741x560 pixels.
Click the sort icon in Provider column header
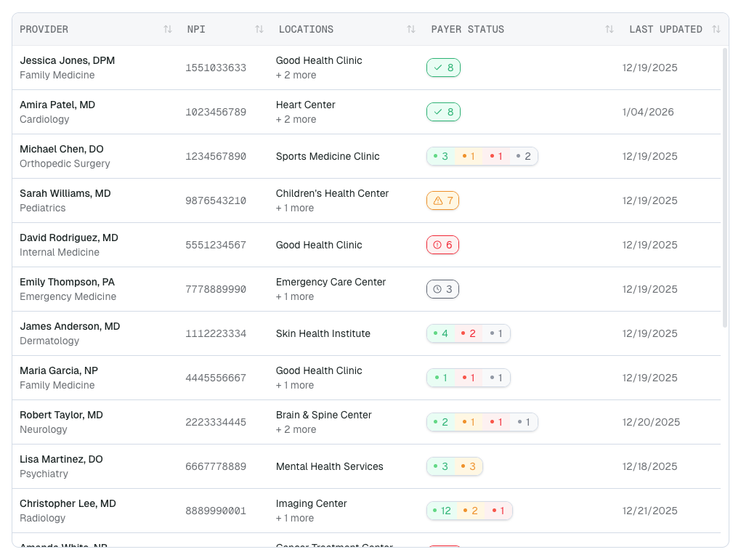coord(168,29)
